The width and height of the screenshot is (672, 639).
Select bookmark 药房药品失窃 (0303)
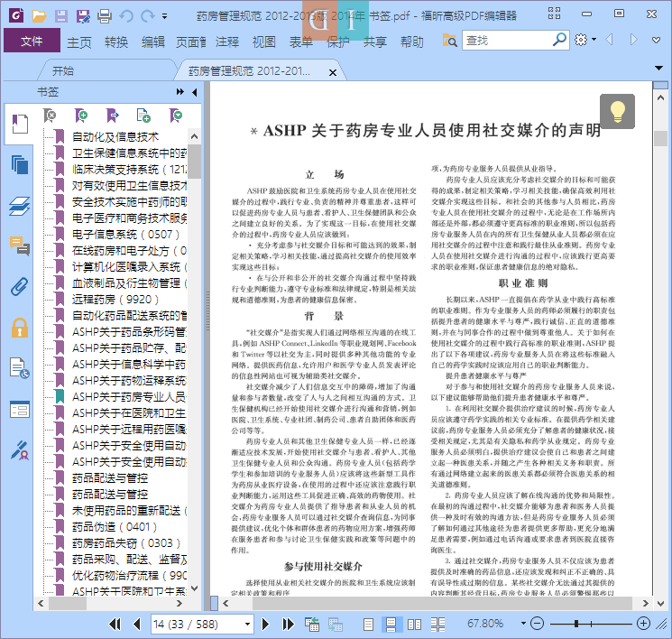coord(126,543)
